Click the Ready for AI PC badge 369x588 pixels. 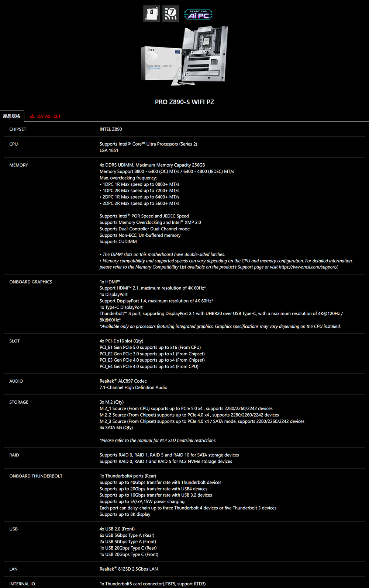198,14
